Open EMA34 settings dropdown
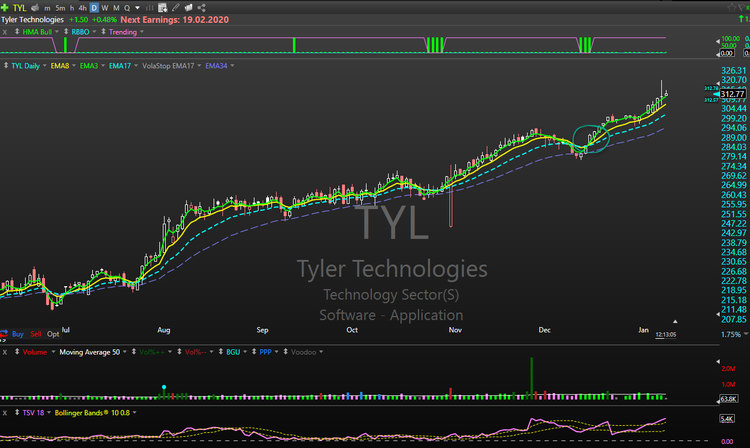 232,66
